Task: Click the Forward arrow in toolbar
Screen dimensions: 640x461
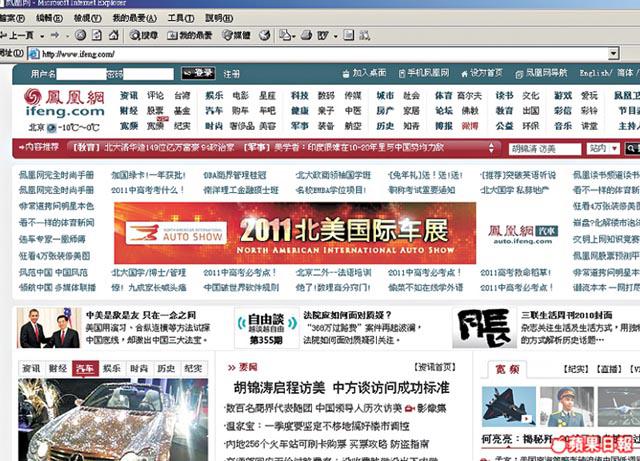Action: coord(55,36)
